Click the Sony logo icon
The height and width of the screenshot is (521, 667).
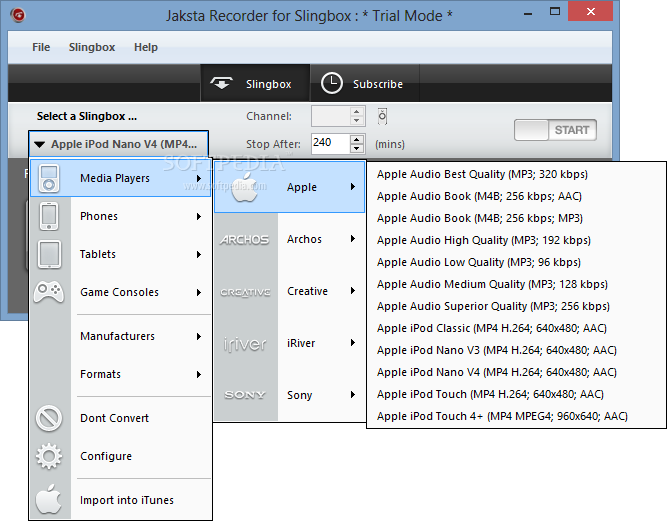(x=245, y=395)
